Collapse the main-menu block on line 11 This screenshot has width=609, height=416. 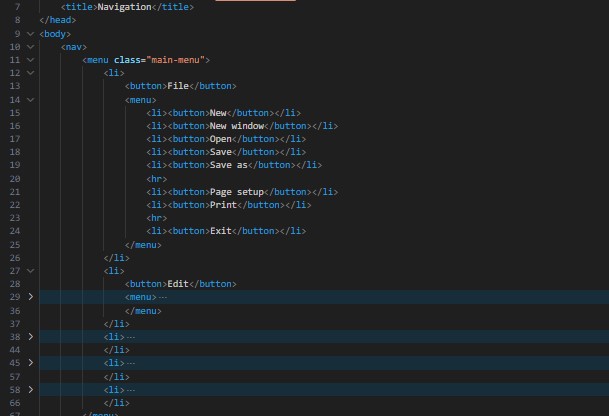pos(31,59)
